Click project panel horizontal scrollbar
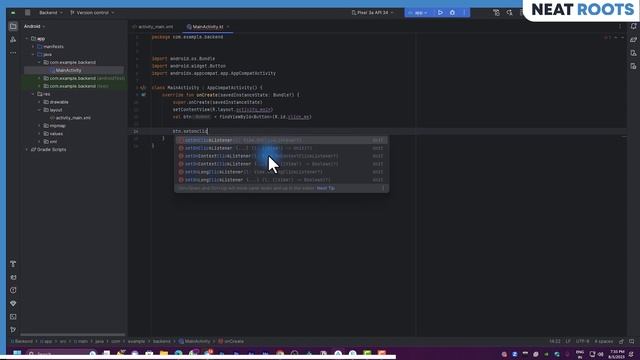The width and height of the screenshot is (640, 360). [73, 335]
